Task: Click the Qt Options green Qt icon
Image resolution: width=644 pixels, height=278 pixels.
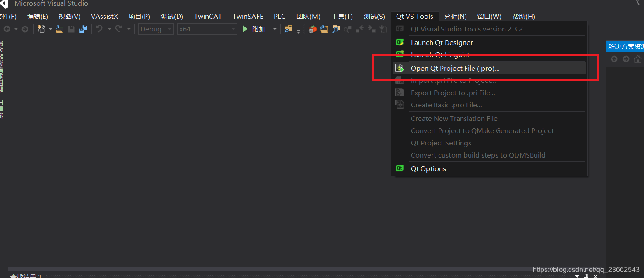Action: tap(400, 168)
